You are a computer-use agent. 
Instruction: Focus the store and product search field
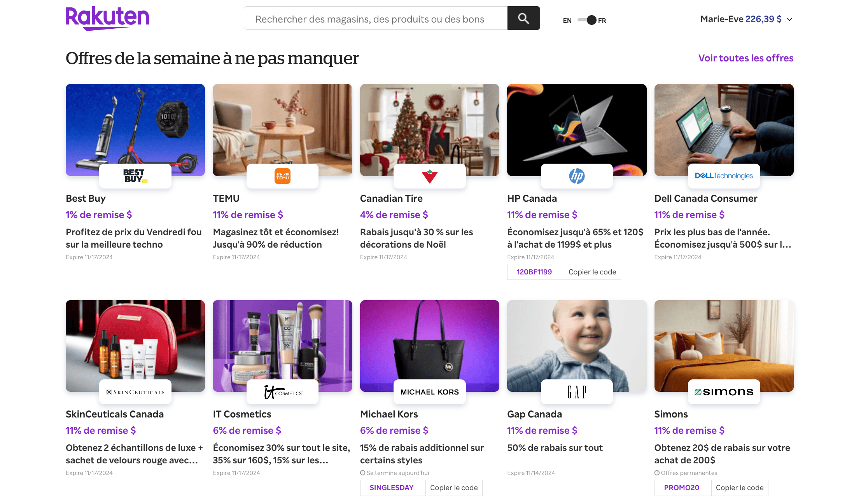(376, 18)
